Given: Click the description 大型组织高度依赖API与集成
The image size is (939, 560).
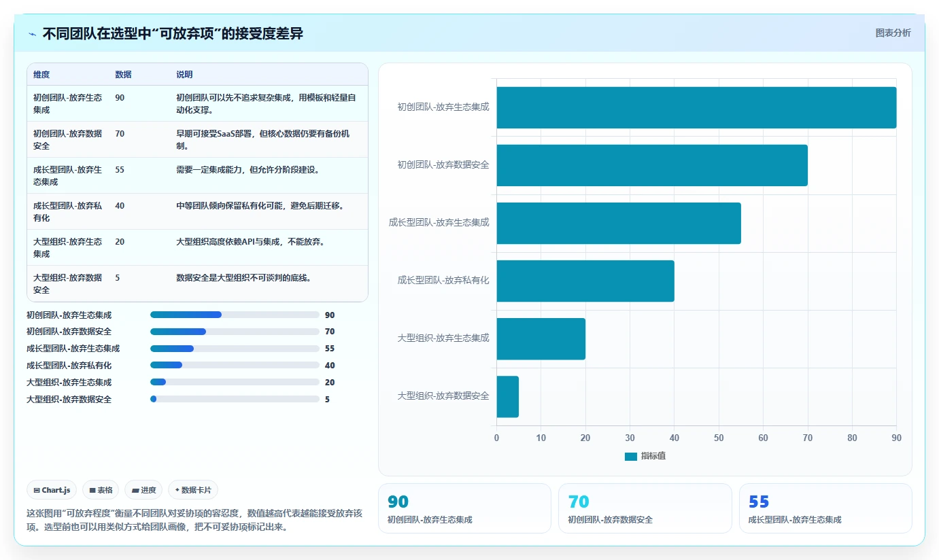Looking at the screenshot, I should [250, 242].
